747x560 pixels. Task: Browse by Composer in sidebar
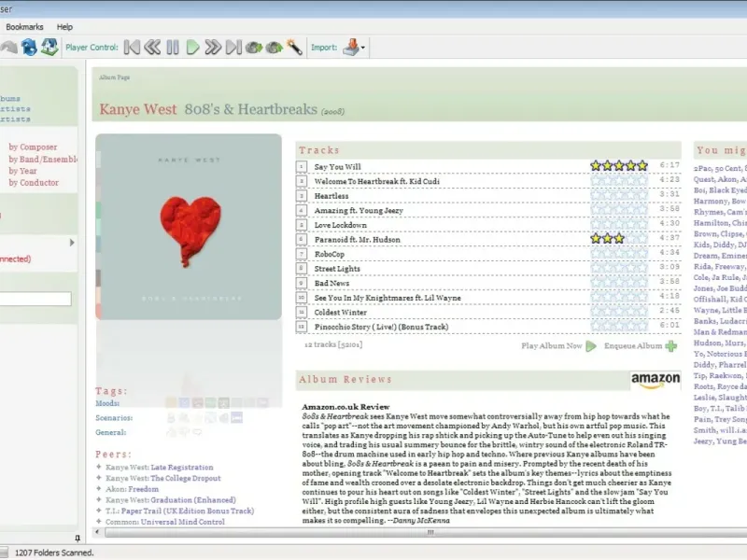(33, 147)
